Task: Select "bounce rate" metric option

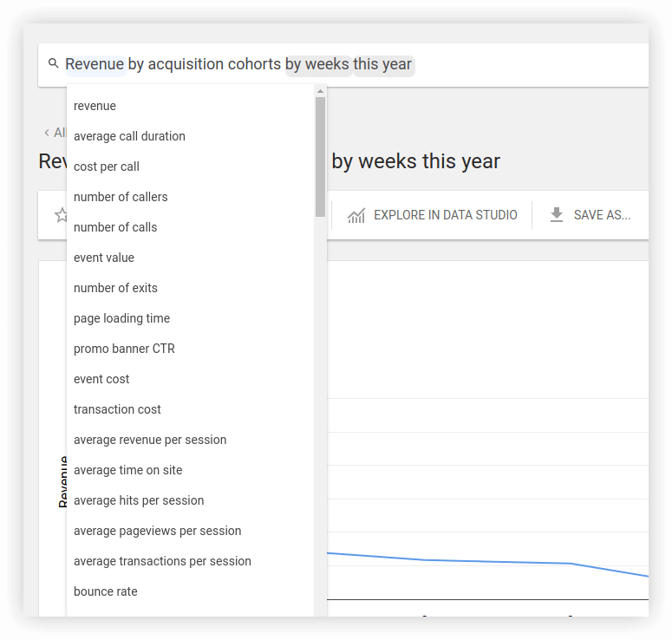Action: click(x=105, y=591)
